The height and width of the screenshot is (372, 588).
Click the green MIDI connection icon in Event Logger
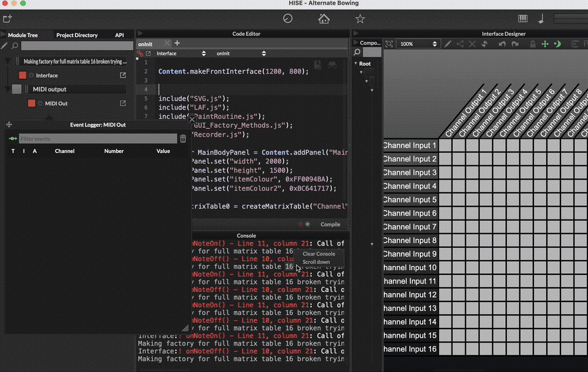(13, 139)
